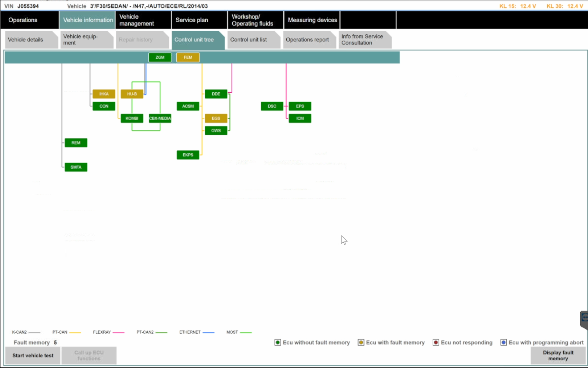This screenshot has width=588, height=368.
Task: Expand the side panel handle at right edge
Action: (x=584, y=319)
